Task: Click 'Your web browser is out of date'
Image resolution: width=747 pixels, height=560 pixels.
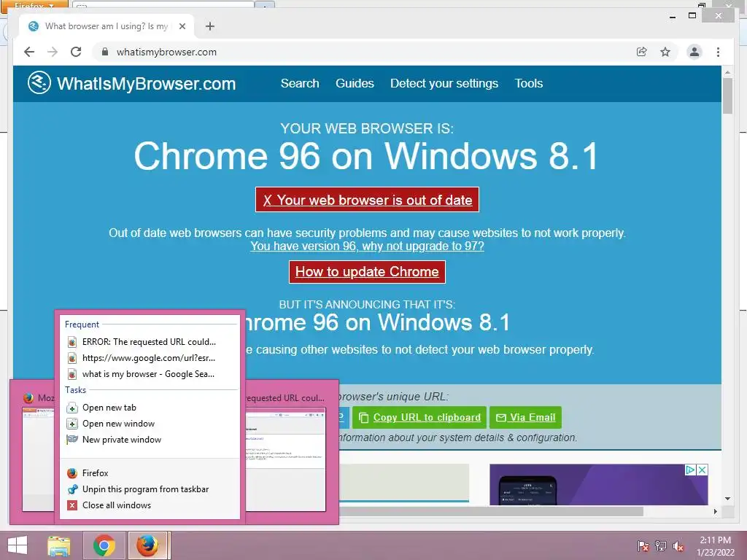Action: tap(368, 200)
